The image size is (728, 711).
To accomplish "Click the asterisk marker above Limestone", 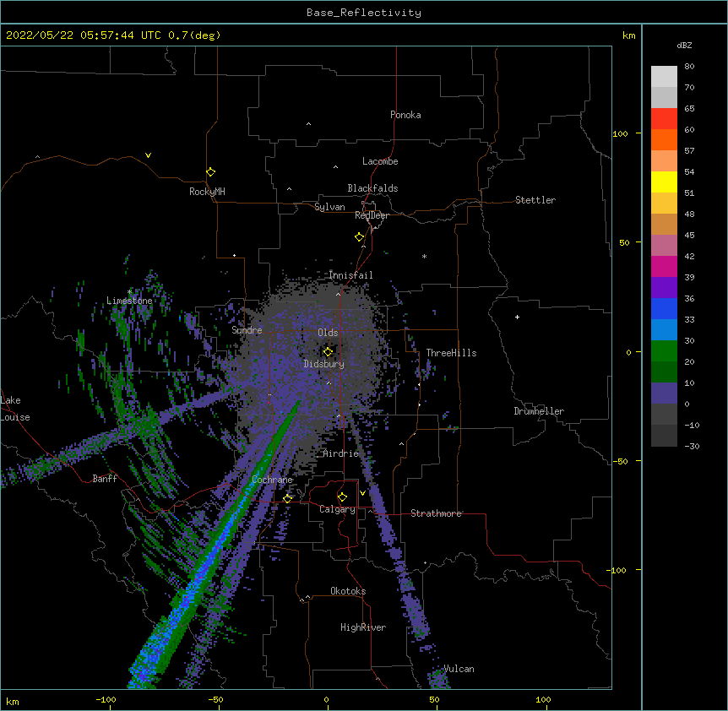I will 130,291.
